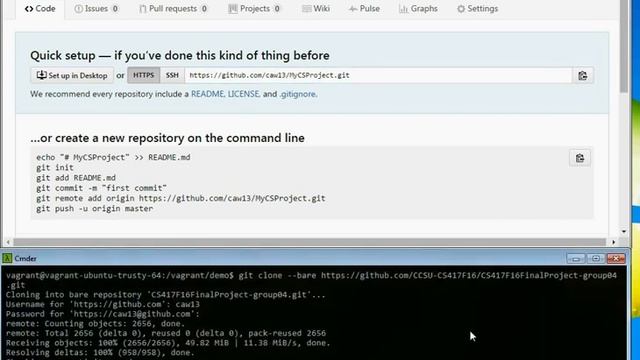
Task: Click the Set up in Desktop button
Action: tap(72, 76)
